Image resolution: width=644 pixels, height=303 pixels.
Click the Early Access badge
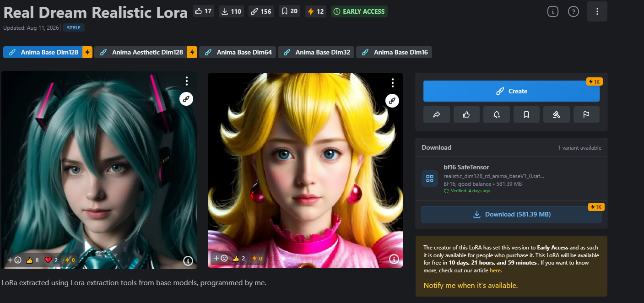coord(359,11)
